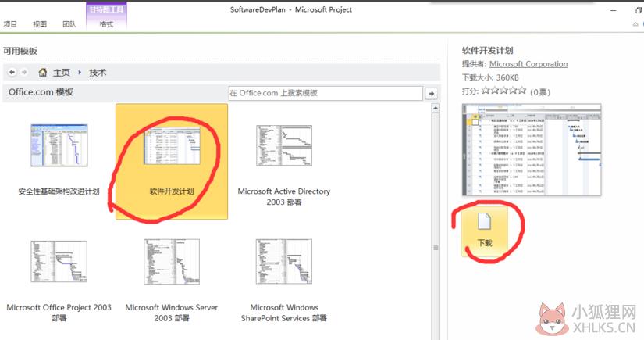Click the 软件开发计划 preview image
Screen dimensions: 644x340
532,149
